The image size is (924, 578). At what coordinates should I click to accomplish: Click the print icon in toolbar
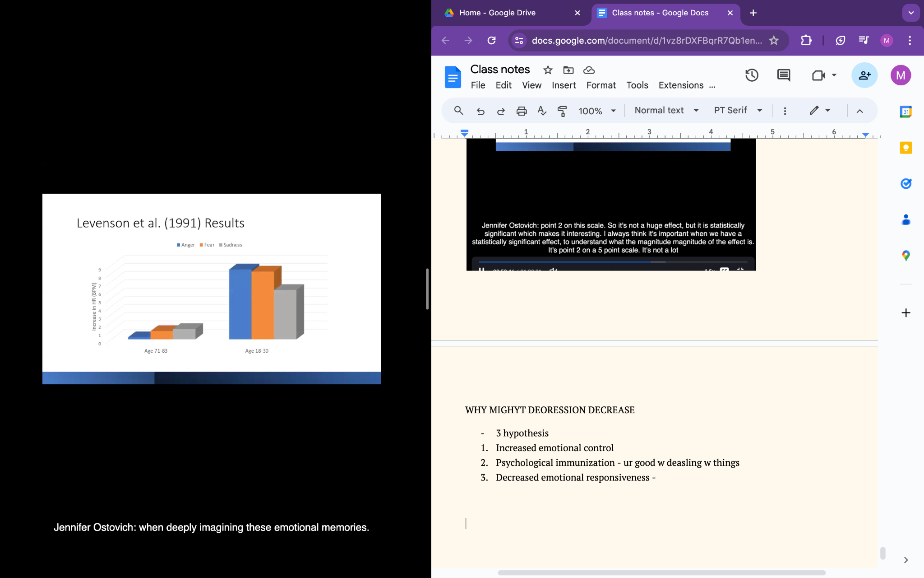click(521, 111)
